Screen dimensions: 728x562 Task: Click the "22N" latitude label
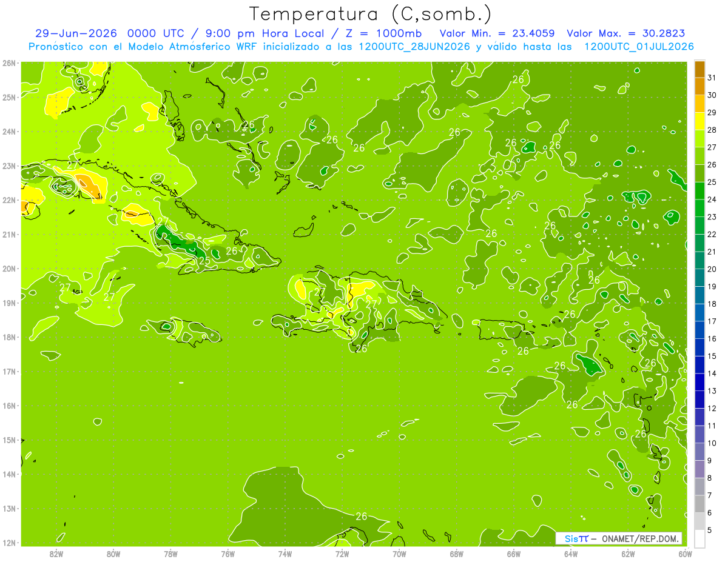click(x=10, y=200)
